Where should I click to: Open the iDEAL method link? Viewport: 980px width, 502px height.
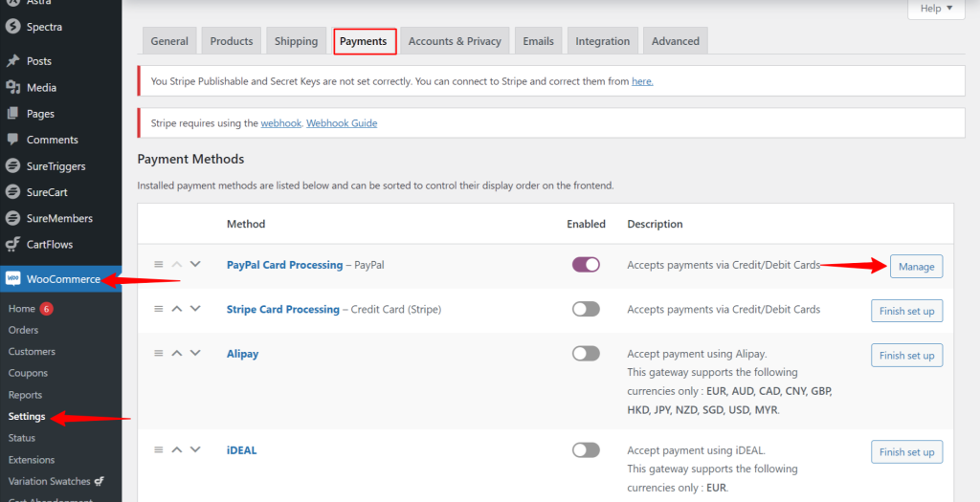pyautogui.click(x=242, y=450)
